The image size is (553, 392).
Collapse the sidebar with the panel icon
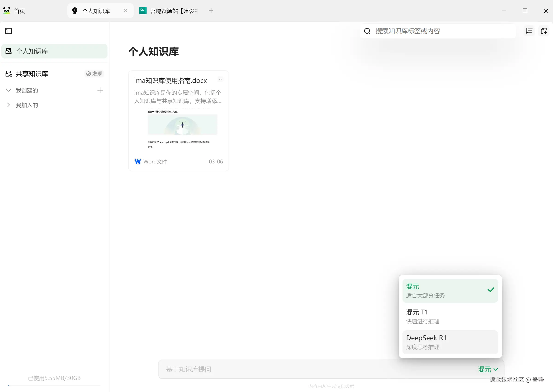(x=9, y=31)
